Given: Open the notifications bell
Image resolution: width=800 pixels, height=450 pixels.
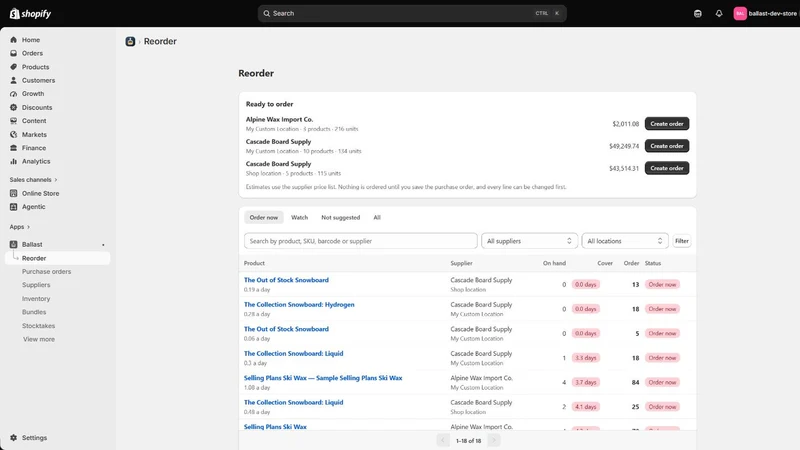Looking at the screenshot, I should [719, 14].
